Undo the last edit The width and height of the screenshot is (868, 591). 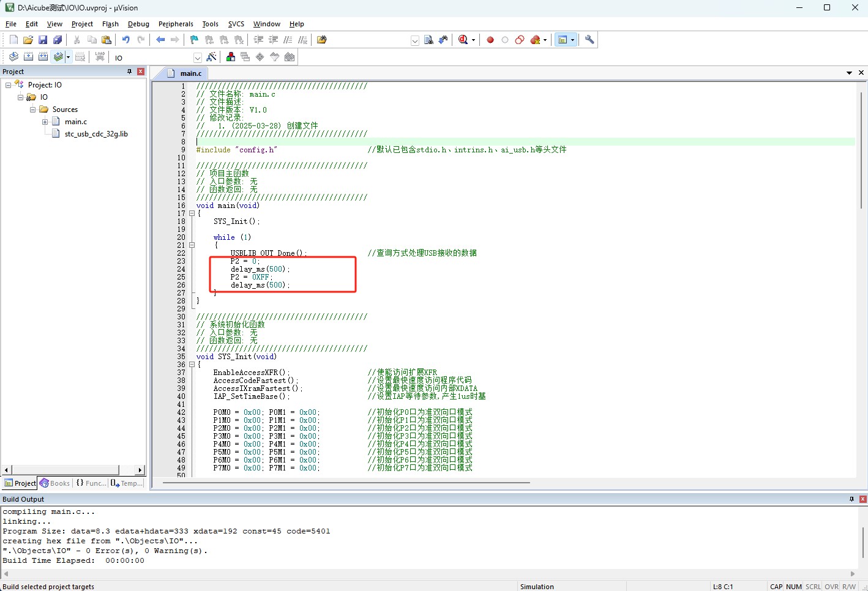[x=125, y=40]
